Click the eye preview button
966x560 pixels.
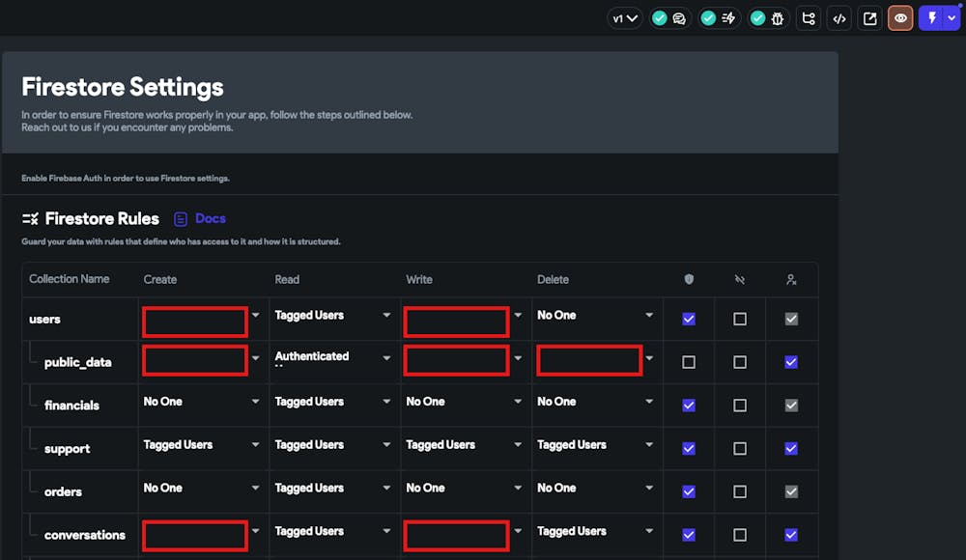pyautogui.click(x=900, y=18)
